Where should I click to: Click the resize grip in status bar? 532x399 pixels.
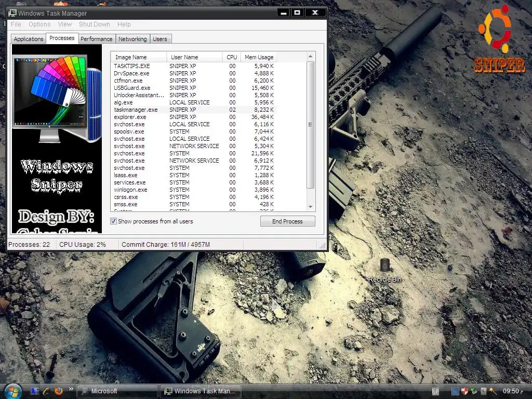click(x=322, y=245)
